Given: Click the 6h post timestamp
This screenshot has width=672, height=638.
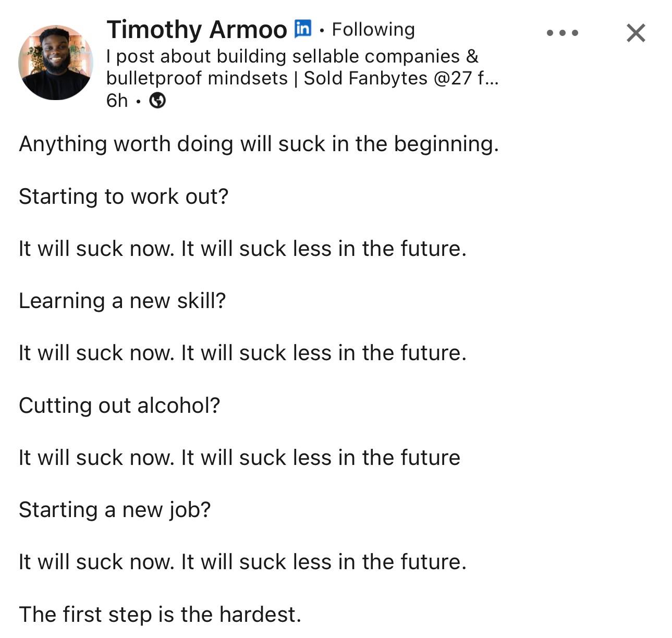Looking at the screenshot, I should pyautogui.click(x=117, y=100).
